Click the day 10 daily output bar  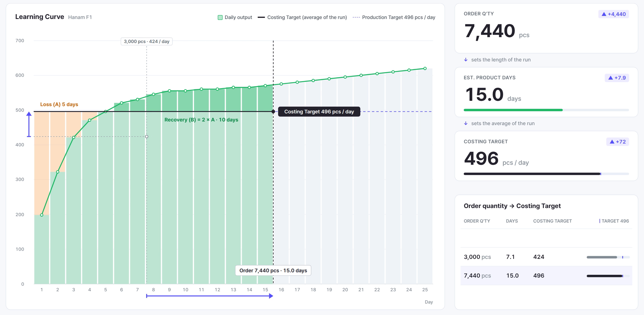pyautogui.click(x=185, y=187)
